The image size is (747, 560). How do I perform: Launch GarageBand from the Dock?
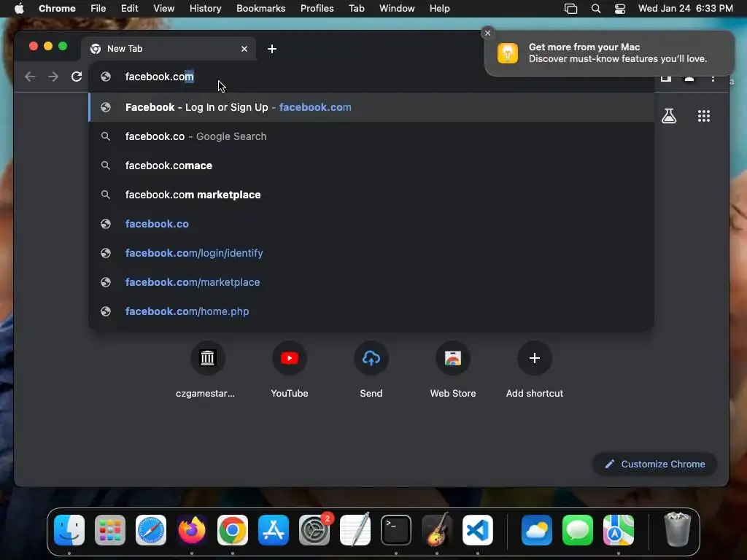click(437, 530)
